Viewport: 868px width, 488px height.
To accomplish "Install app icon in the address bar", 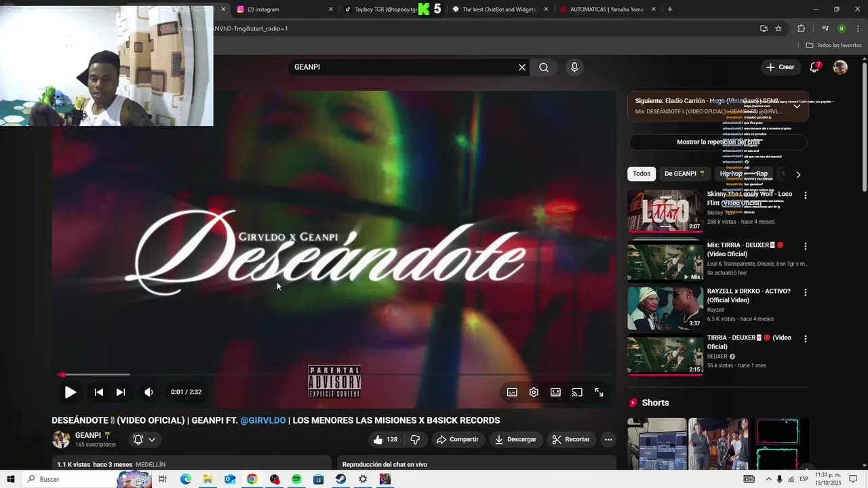I will [764, 28].
